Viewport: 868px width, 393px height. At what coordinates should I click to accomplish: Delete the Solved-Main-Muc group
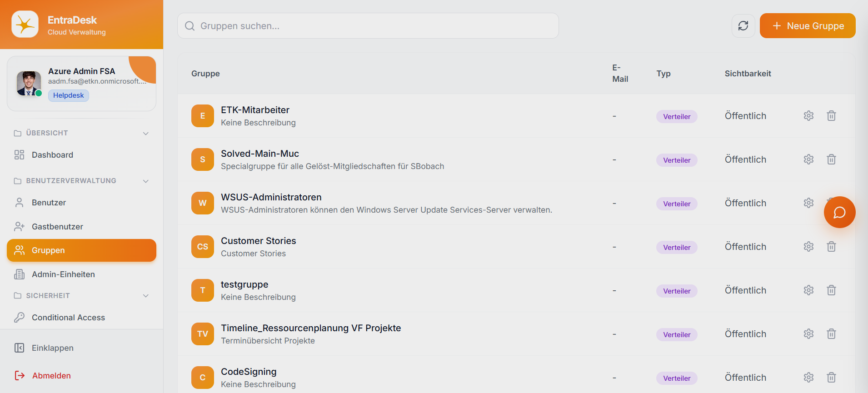click(x=831, y=159)
